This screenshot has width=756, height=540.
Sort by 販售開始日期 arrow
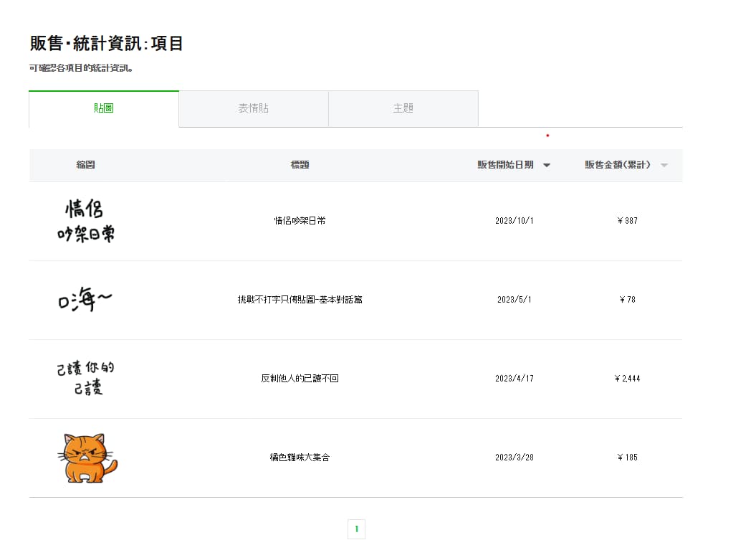[x=547, y=166]
